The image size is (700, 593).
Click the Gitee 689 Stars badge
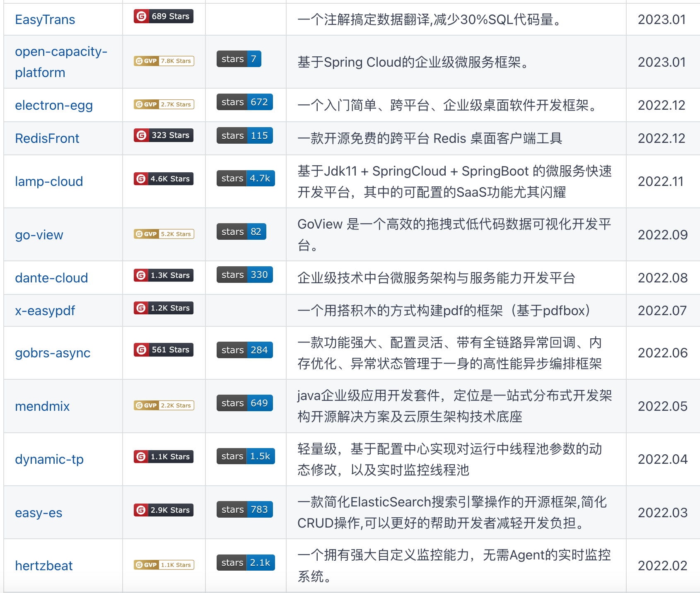click(x=164, y=16)
